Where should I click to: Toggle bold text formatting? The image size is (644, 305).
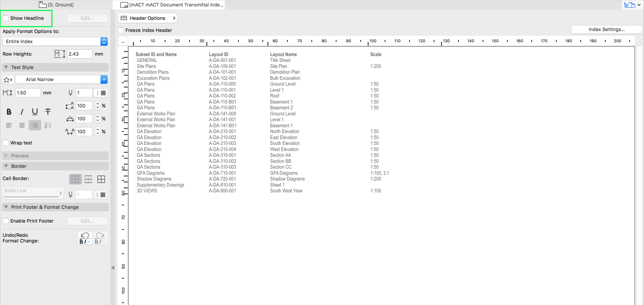click(9, 112)
